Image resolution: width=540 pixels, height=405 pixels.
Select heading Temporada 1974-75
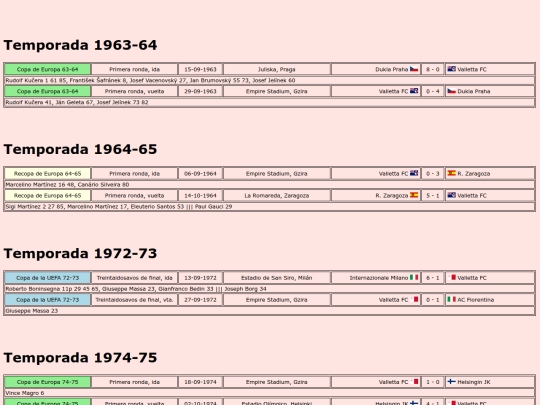pyautogui.click(x=80, y=358)
